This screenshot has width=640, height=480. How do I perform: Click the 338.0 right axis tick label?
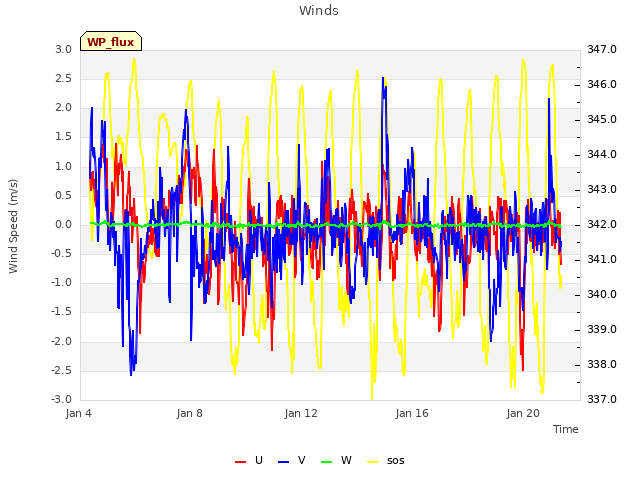pyautogui.click(x=602, y=364)
